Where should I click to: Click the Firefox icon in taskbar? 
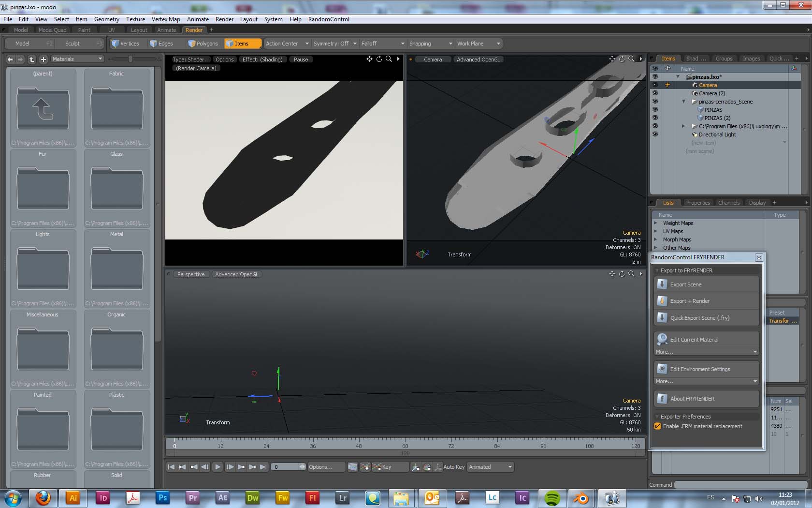pos(43,498)
